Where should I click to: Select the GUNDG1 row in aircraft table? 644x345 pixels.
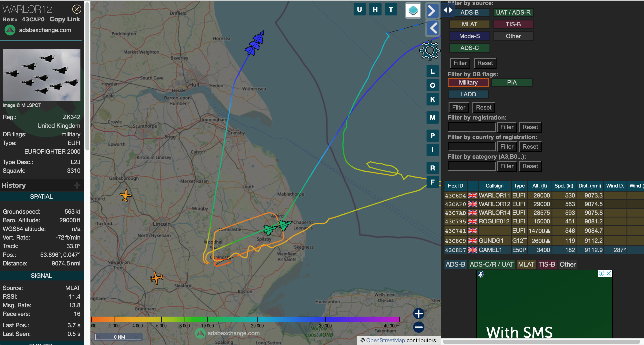[544, 241]
